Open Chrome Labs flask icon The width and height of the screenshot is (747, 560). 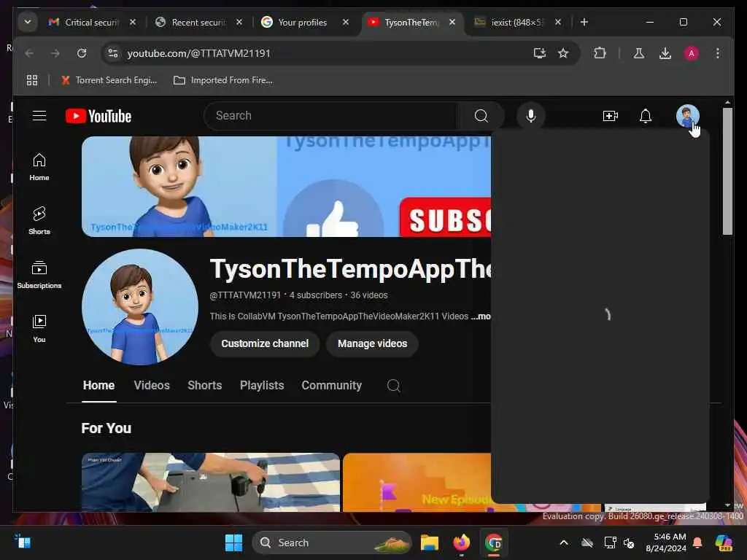point(639,53)
